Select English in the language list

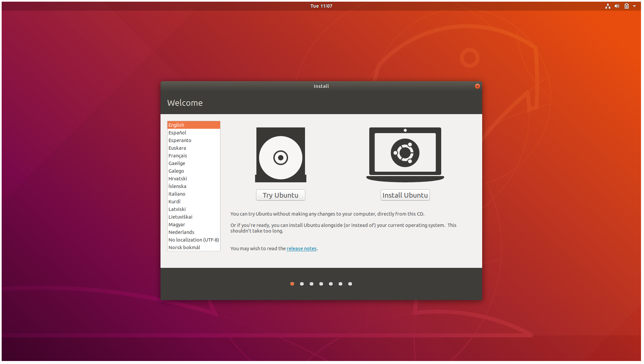193,125
